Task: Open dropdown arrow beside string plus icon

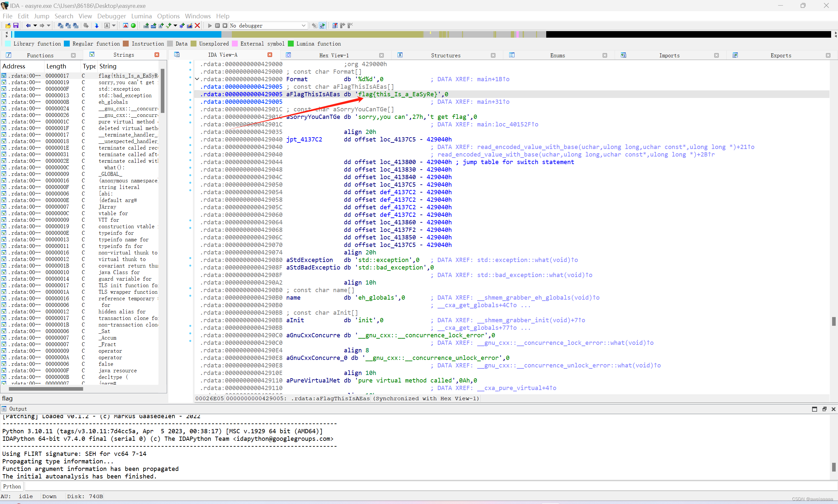Action: 175,26
